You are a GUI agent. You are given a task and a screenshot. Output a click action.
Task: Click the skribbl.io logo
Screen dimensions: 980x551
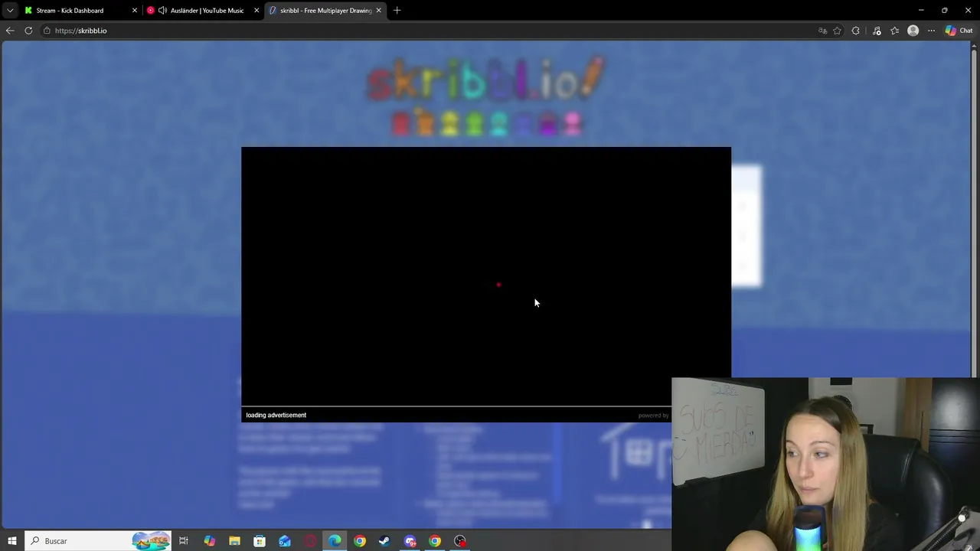pyautogui.click(x=486, y=80)
